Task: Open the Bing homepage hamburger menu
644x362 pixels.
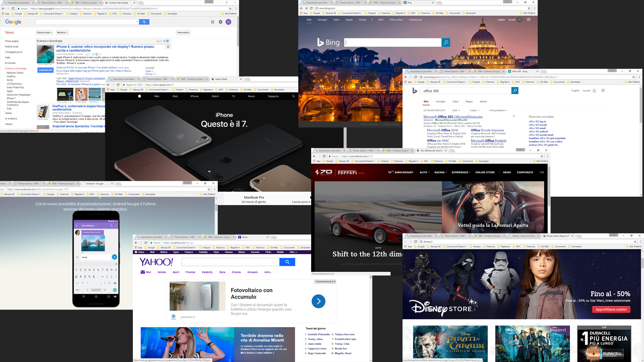Action: (x=528, y=19)
